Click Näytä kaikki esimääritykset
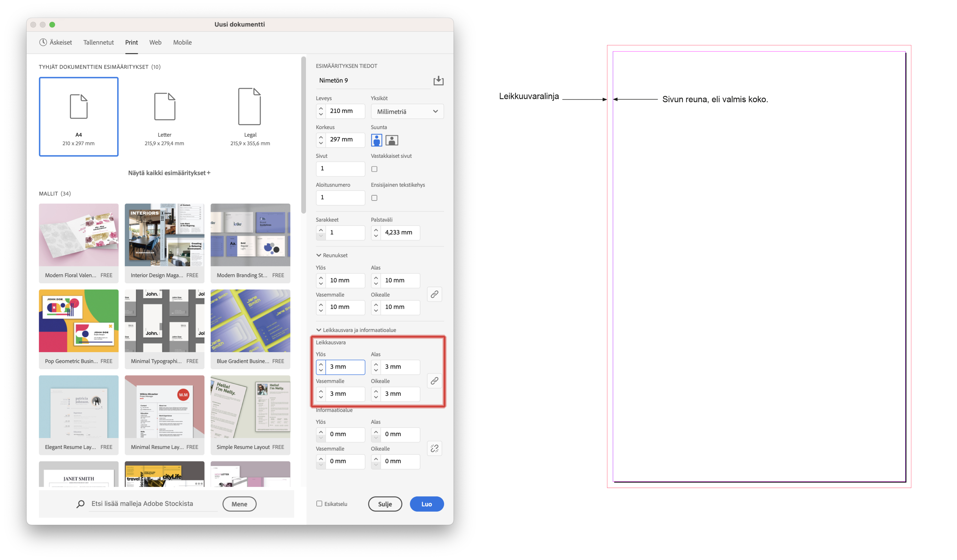 tap(168, 173)
